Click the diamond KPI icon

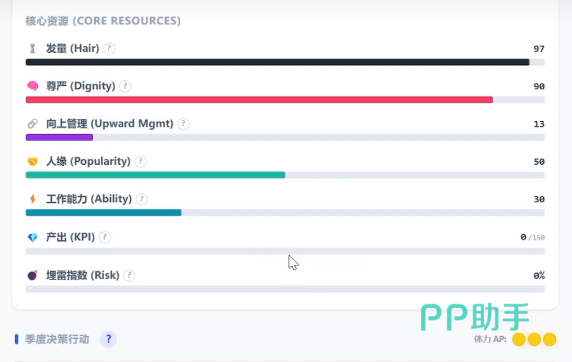[32, 237]
